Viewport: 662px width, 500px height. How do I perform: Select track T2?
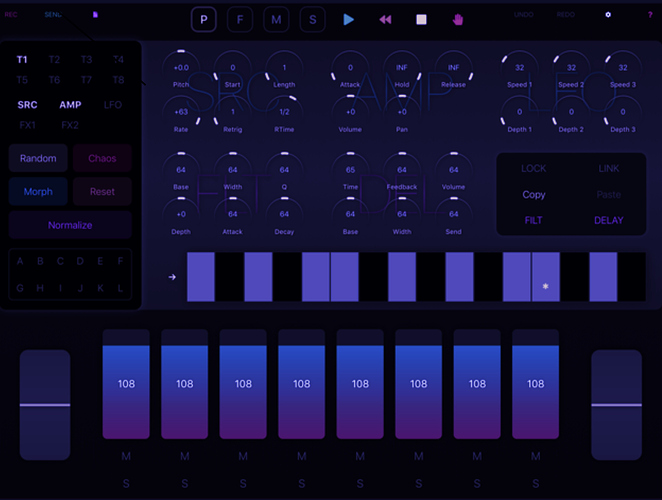coord(54,60)
